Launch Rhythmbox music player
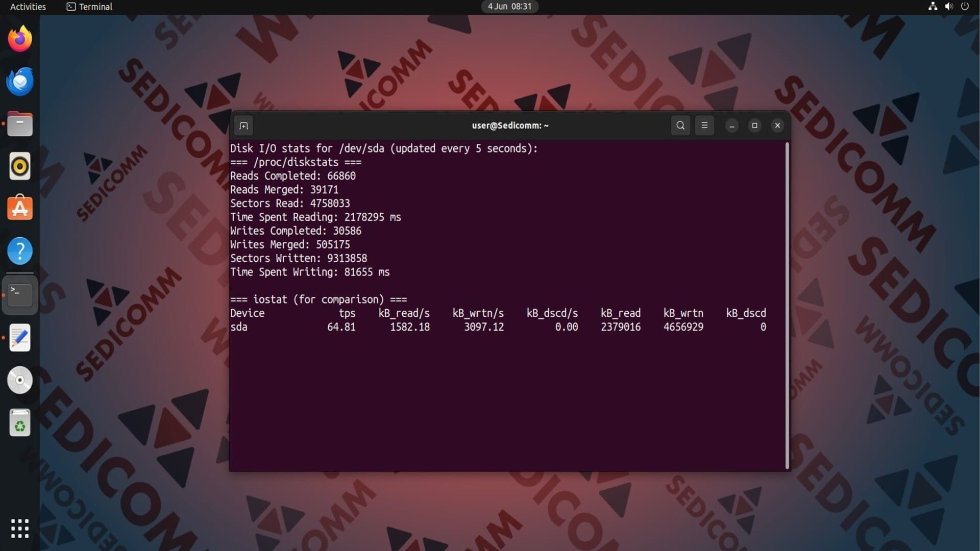The image size is (980, 551). click(20, 166)
